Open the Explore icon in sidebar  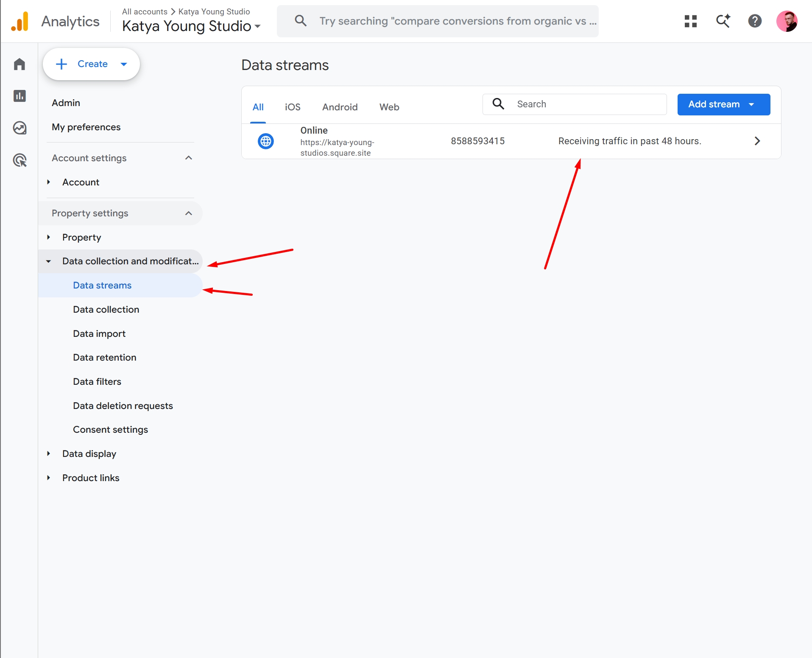tap(20, 128)
